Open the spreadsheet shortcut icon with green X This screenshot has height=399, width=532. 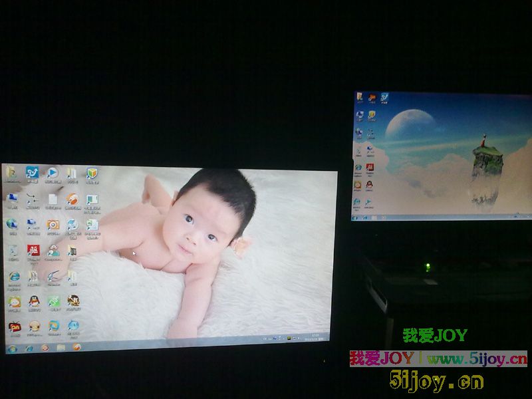coord(92,225)
